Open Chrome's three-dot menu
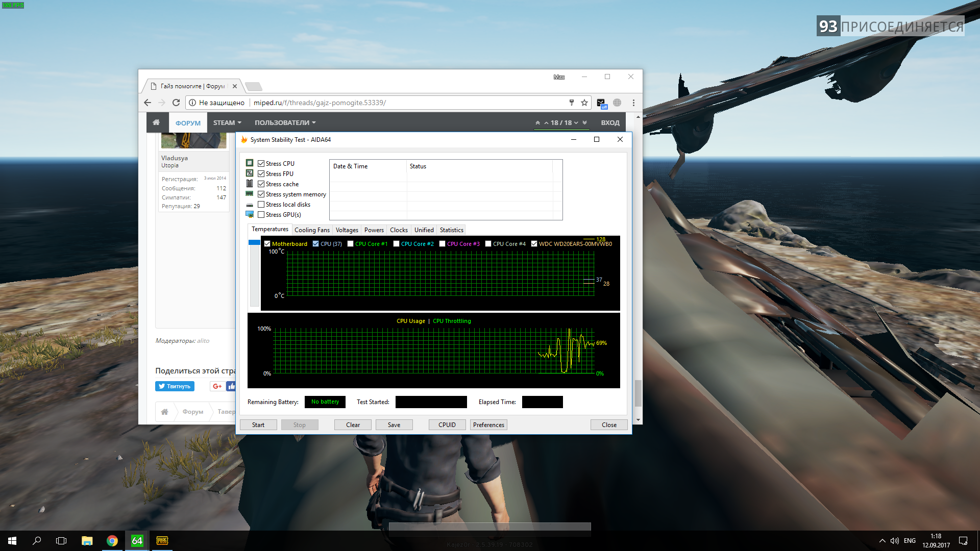The width and height of the screenshot is (980, 551). tap(633, 103)
